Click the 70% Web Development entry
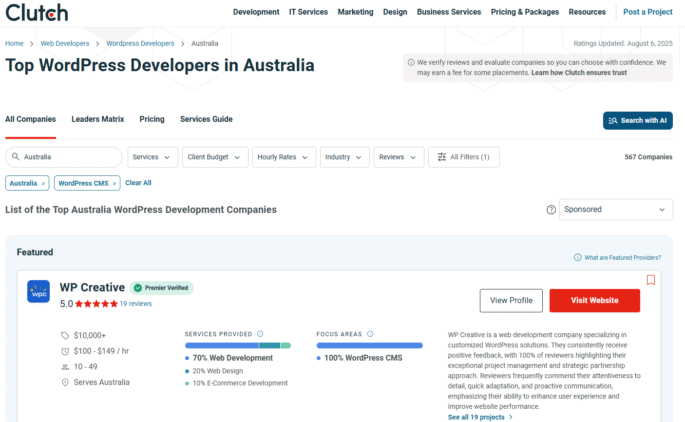685x422 pixels. point(232,358)
